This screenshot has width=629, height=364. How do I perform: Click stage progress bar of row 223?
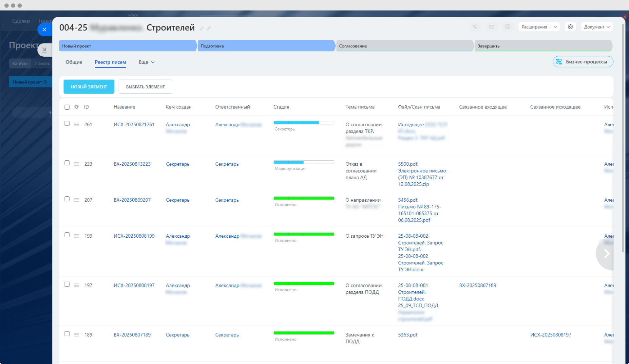304,162
